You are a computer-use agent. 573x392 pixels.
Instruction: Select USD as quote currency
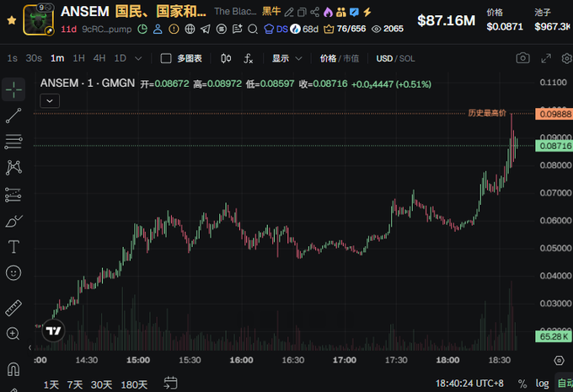pyautogui.click(x=384, y=58)
